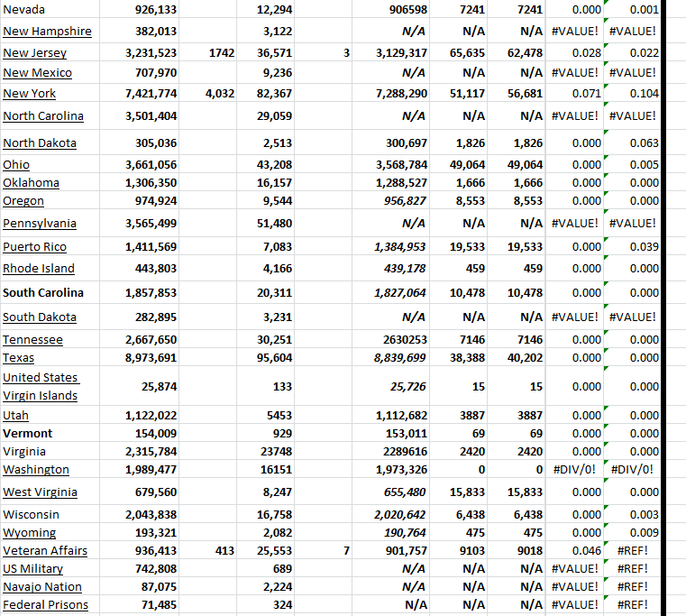Follow the Texas link
Viewport: 686px width, 616px height.
point(18,358)
